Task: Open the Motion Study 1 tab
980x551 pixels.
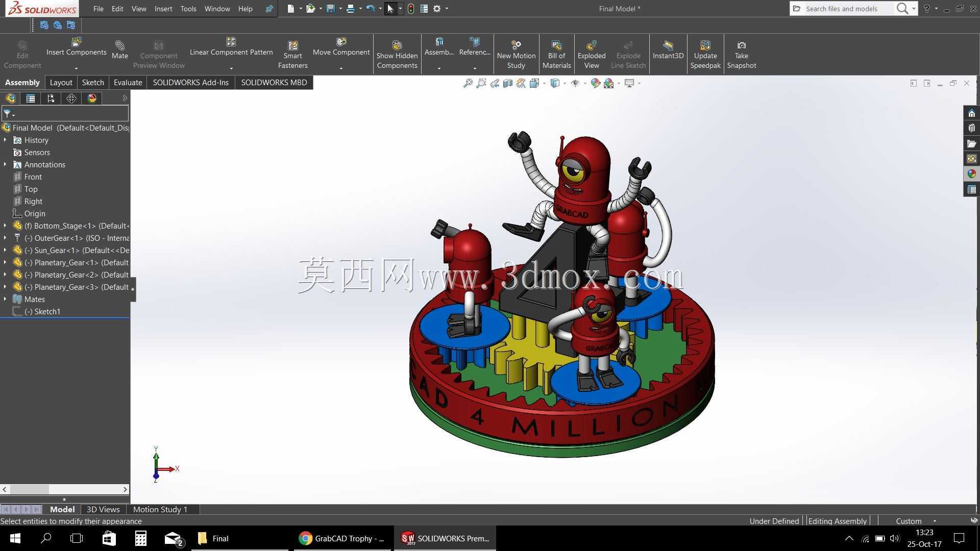Action: tap(160, 509)
